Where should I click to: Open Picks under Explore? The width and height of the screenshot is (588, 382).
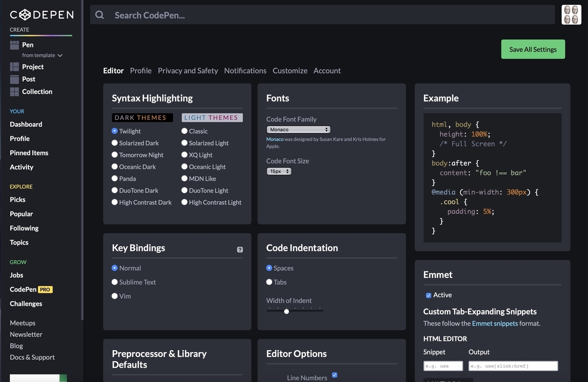18,200
